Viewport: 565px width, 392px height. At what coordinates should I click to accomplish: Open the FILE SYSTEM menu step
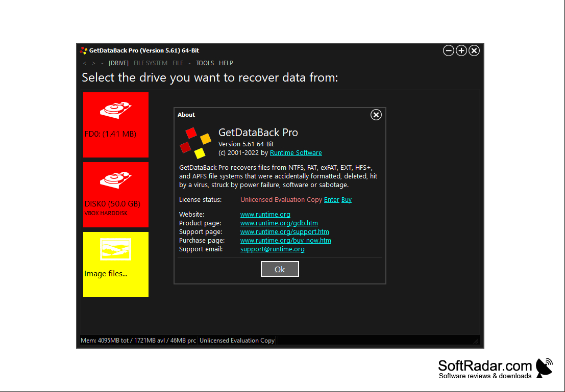pyautogui.click(x=150, y=63)
